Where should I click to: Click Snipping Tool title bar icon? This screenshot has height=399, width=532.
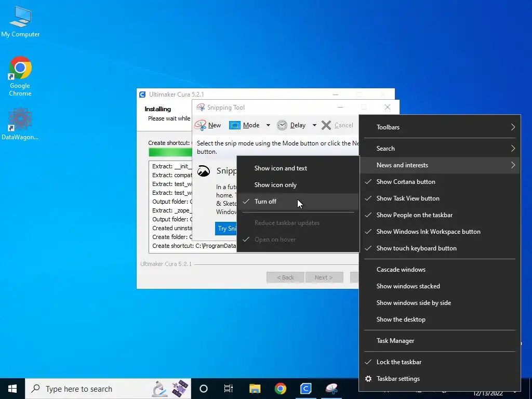pyautogui.click(x=201, y=108)
